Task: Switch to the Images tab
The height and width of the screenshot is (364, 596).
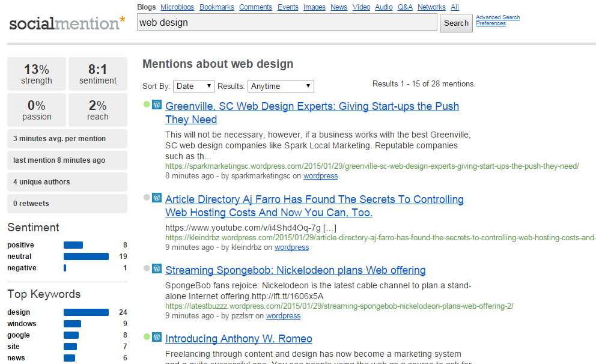Action: click(314, 7)
